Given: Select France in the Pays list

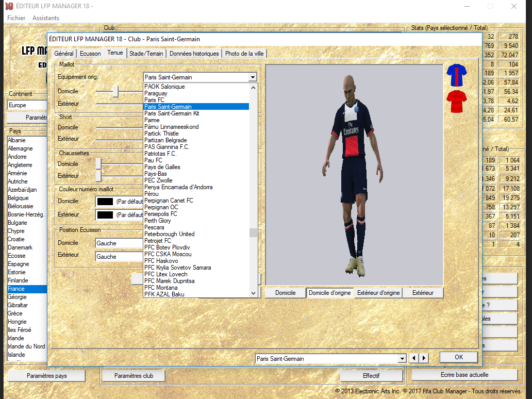Looking at the screenshot, I should [x=27, y=289].
